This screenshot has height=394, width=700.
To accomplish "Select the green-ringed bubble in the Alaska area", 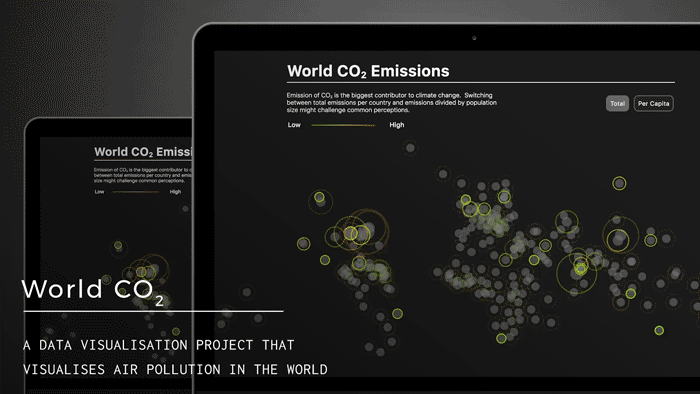I will [319, 197].
